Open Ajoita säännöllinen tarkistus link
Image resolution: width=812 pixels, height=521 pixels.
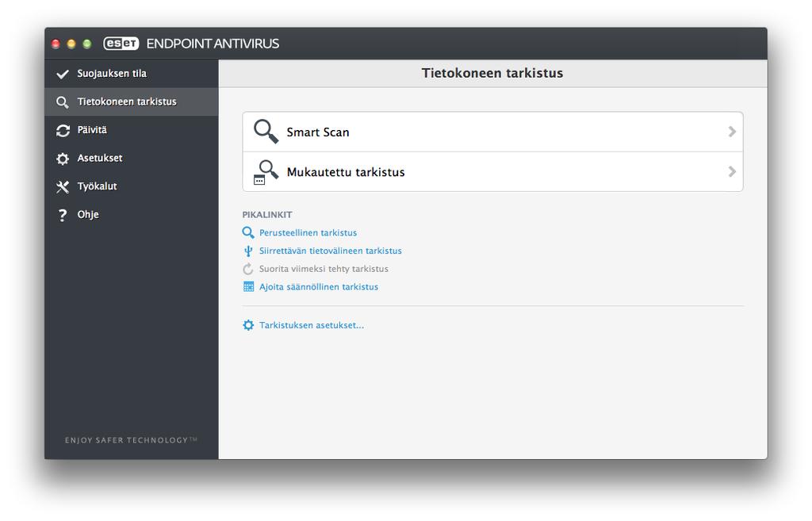(x=319, y=287)
